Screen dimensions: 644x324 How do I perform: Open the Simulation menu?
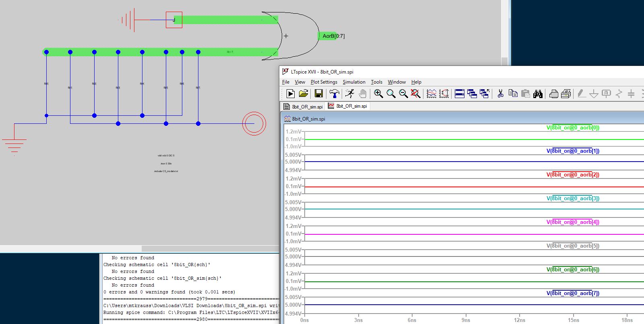(354, 82)
